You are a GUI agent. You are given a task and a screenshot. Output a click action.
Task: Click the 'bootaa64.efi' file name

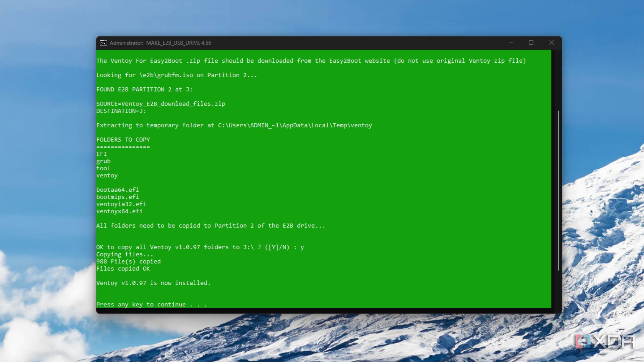pyautogui.click(x=118, y=190)
